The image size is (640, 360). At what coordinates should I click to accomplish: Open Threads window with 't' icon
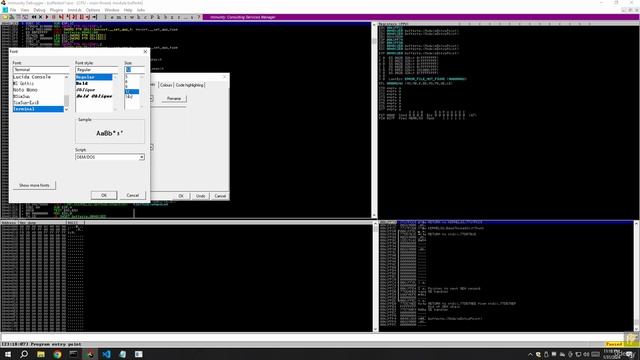[x=126, y=17]
